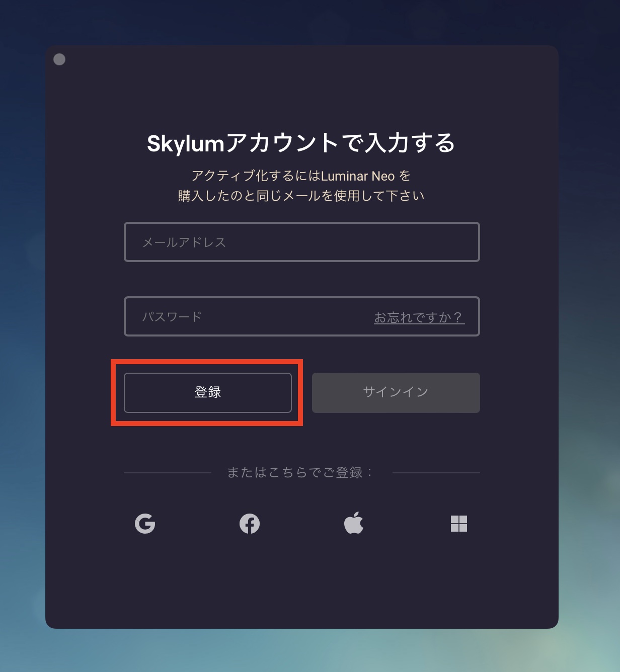Click the アクティブ化するにはLuminar Neo subtitle line
The image size is (620, 672).
click(301, 176)
